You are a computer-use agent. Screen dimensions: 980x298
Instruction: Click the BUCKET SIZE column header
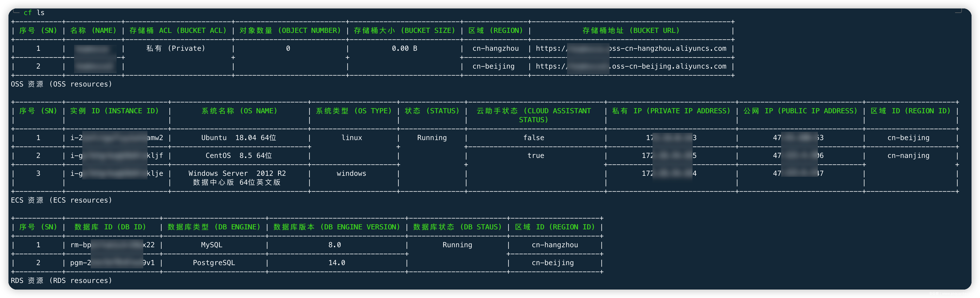404,31
